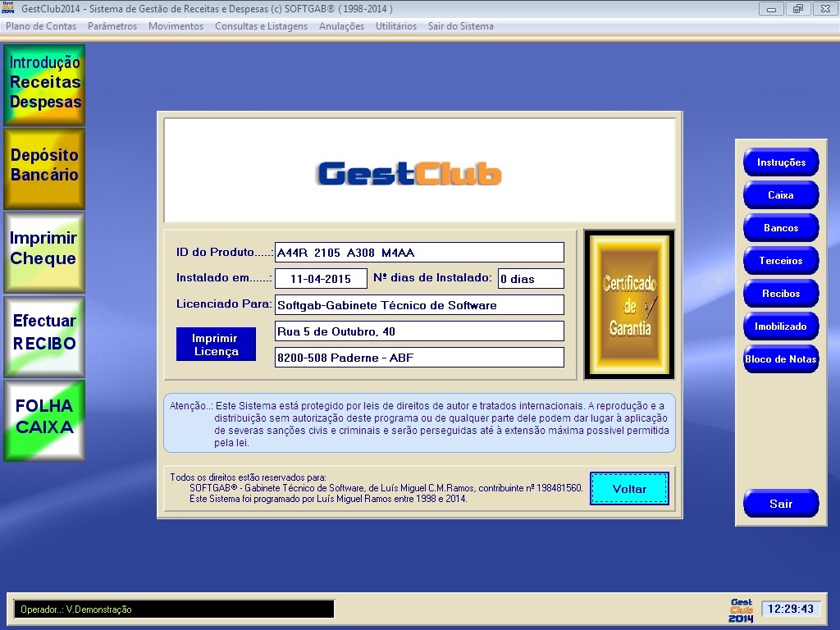Viewport: 840px width, 630px height.
Task: Open the Parâmetros menu
Action: (x=112, y=26)
